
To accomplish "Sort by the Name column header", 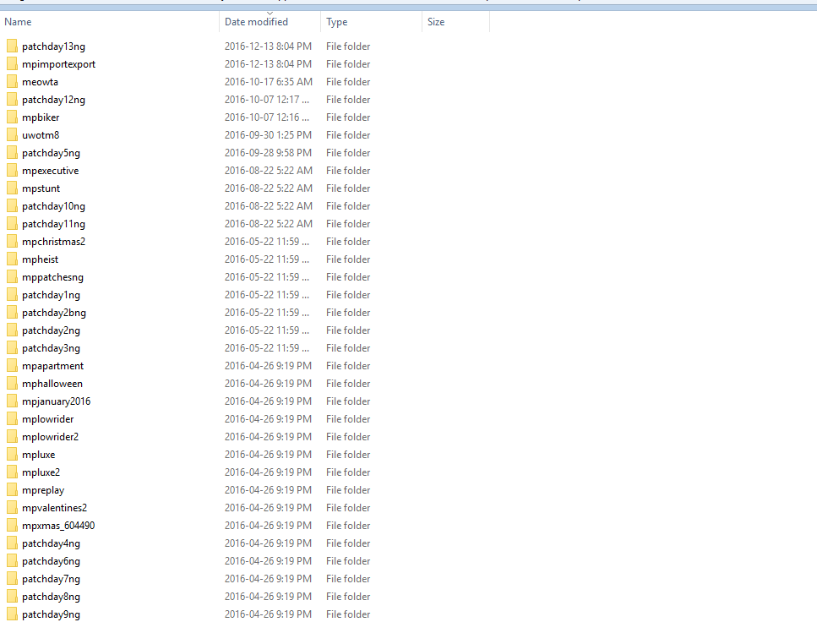I will pyautogui.click(x=110, y=22).
